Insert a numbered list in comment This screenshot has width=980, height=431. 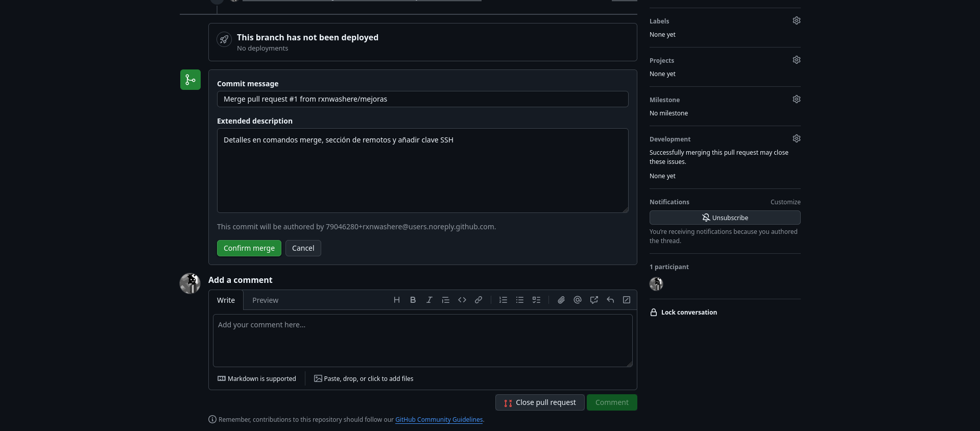[x=503, y=300]
